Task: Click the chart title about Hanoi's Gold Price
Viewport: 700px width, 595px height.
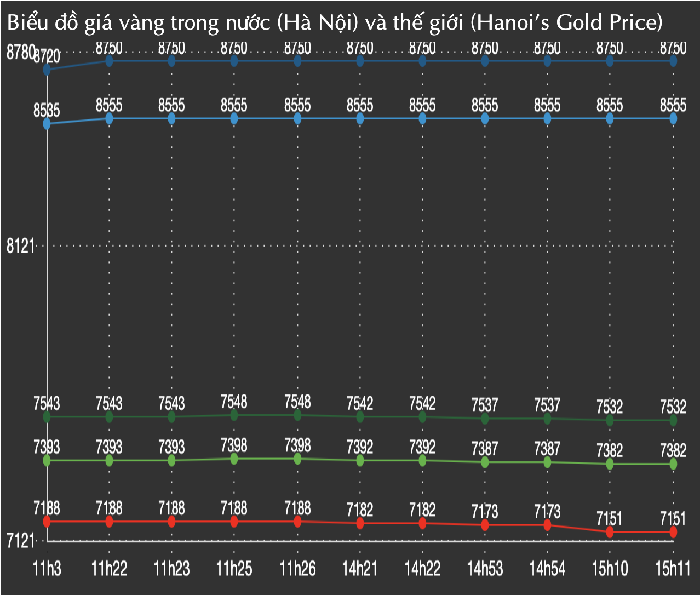Action: [x=334, y=23]
